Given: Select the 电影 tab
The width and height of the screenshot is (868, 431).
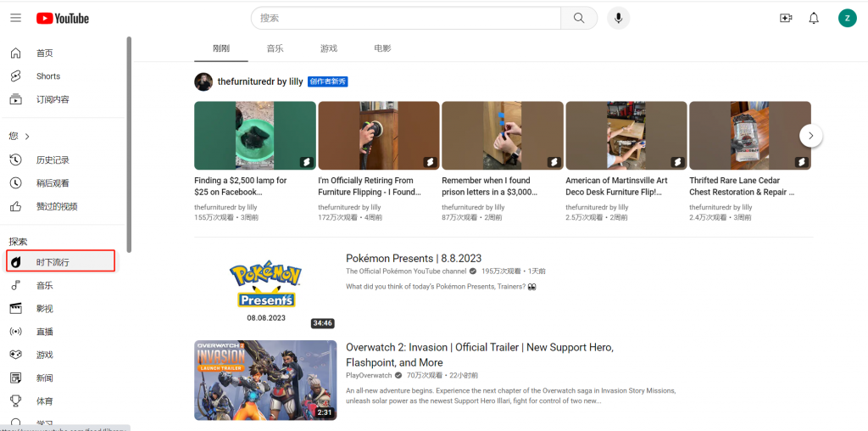Looking at the screenshot, I should pyautogui.click(x=382, y=48).
